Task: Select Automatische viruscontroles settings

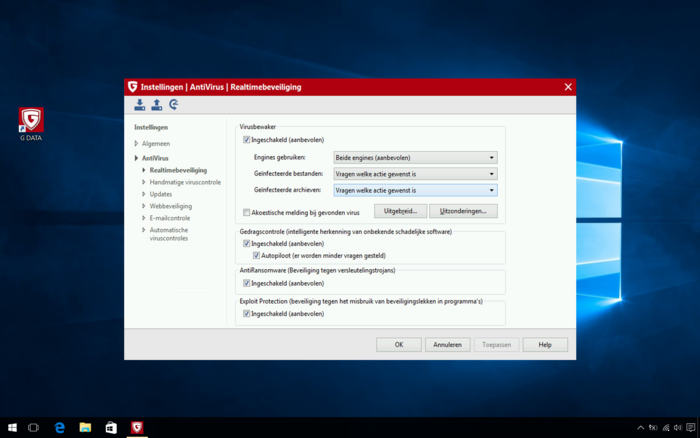Action: (169, 234)
